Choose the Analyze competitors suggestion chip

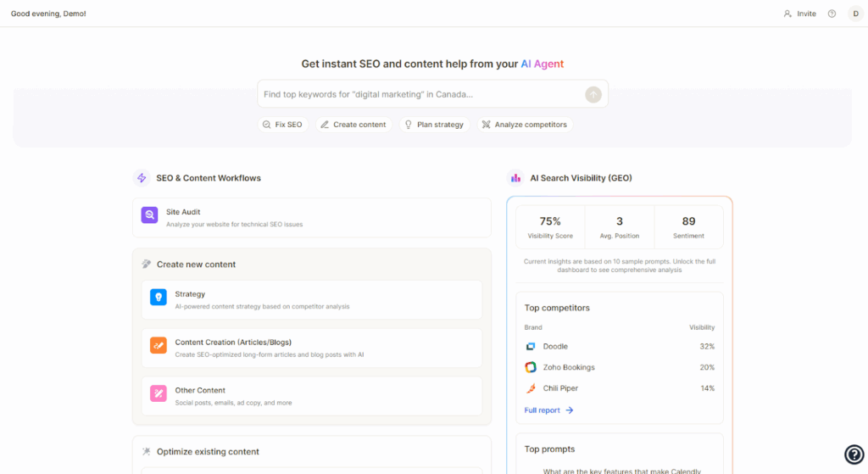click(x=525, y=125)
